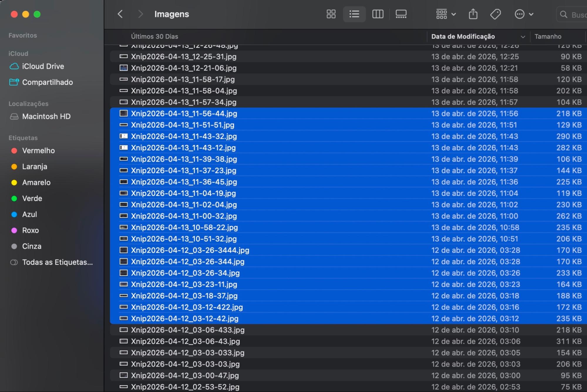587x392 pixels.
Task: Select file name Xnip2026-04-13_11-58-17.jpg
Action: click(183, 79)
